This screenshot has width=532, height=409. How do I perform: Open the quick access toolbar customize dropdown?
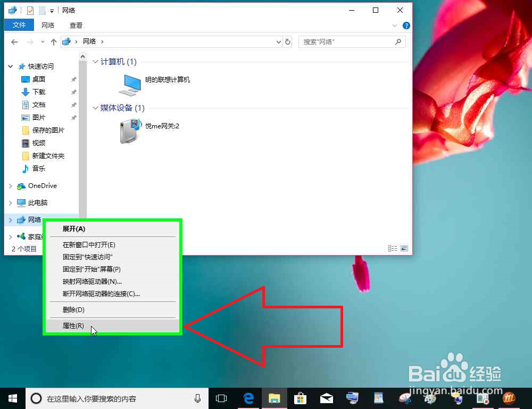coord(51,10)
